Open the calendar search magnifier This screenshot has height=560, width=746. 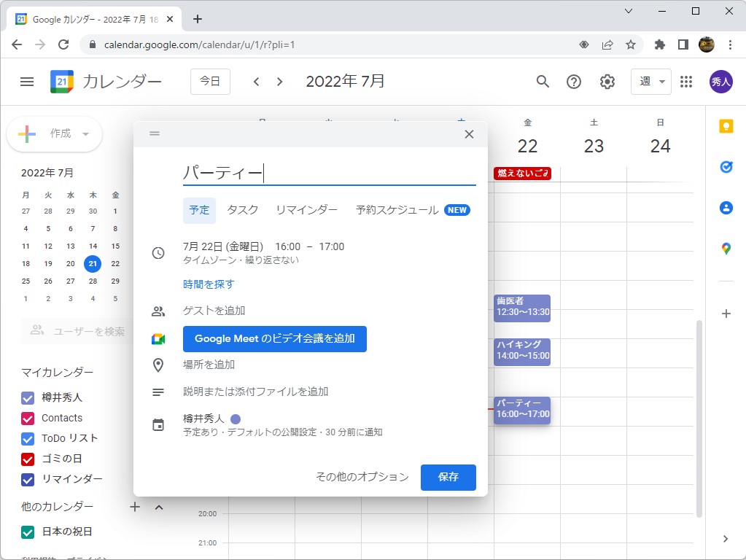[x=543, y=82]
